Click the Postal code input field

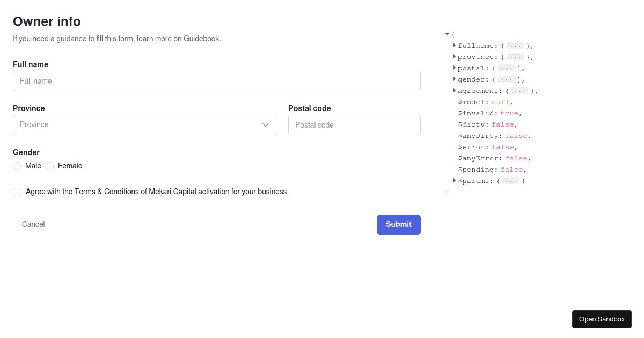coord(354,125)
